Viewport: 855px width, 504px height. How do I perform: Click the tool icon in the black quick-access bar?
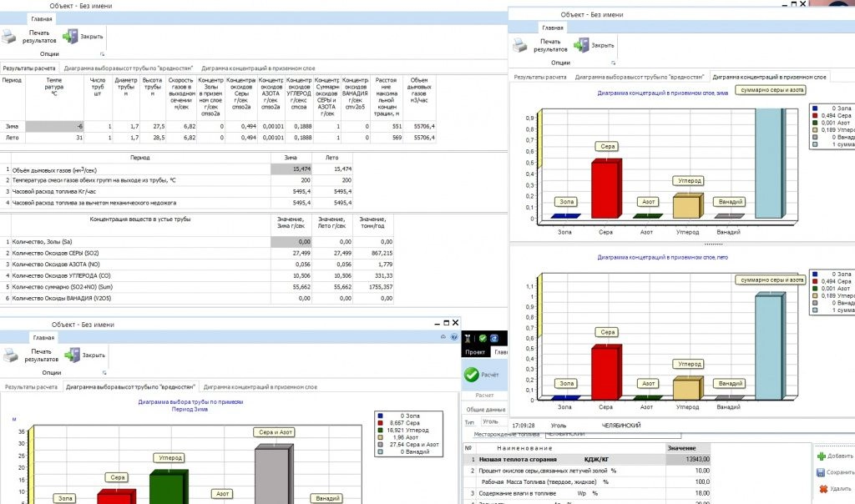[468, 338]
